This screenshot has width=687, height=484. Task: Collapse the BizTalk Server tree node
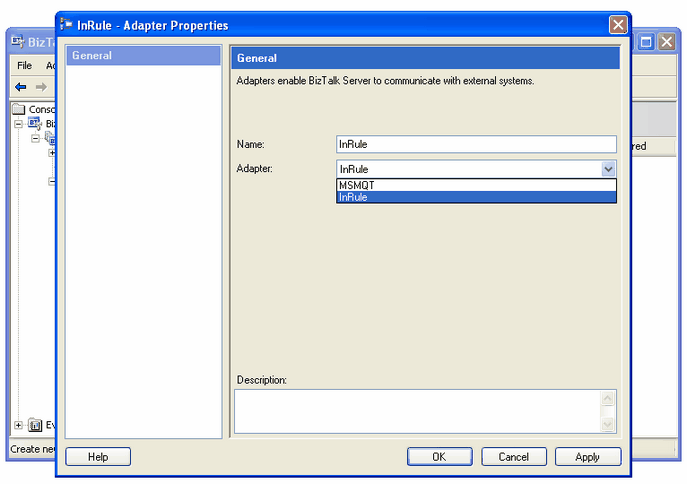click(x=18, y=124)
